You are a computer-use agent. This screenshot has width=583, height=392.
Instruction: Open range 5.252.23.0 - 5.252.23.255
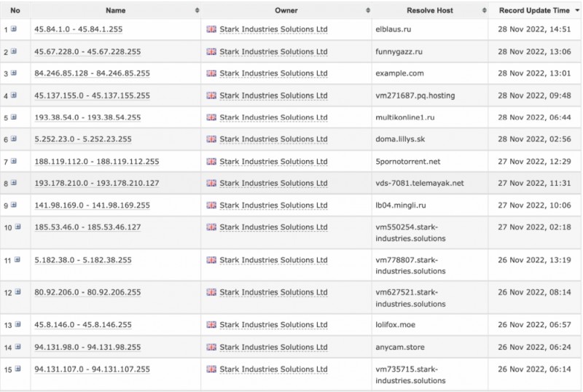[83, 139]
